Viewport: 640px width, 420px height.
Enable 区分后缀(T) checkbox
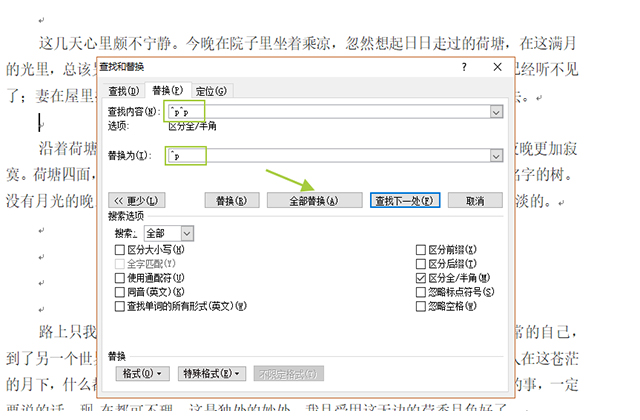coord(420,264)
